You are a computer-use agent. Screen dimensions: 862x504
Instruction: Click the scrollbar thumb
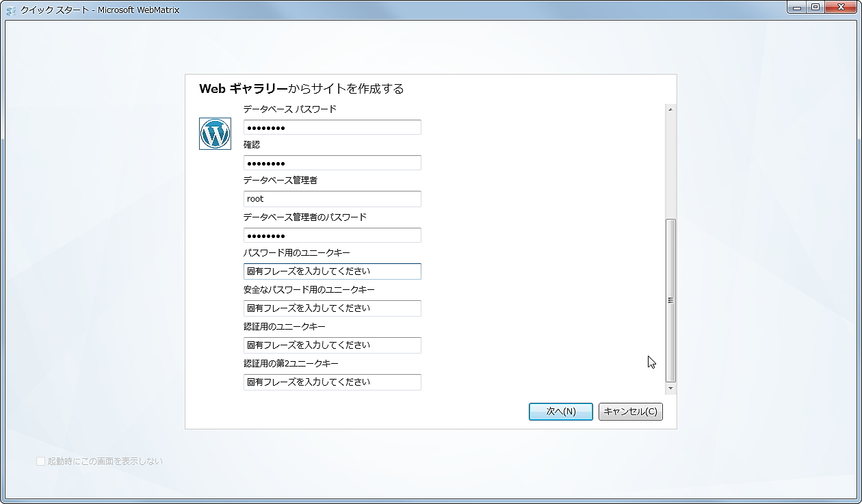click(x=670, y=299)
